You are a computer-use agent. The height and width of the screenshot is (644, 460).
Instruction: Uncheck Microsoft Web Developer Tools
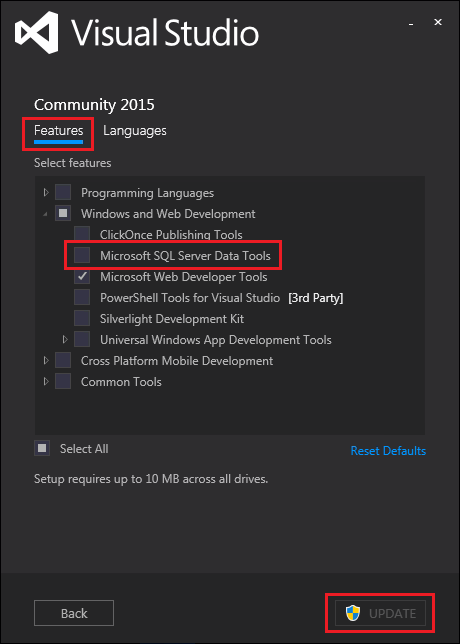[x=82, y=276]
